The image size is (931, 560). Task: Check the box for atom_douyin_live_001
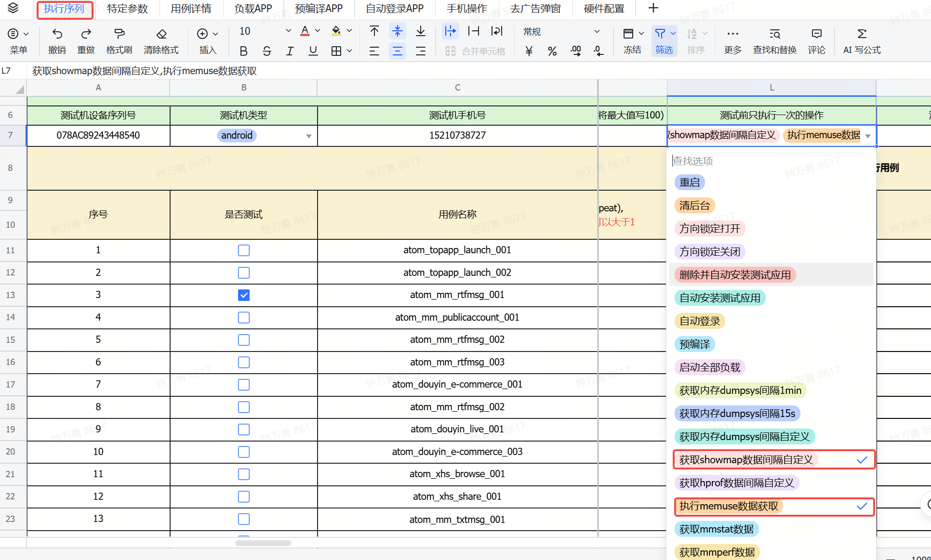244,430
